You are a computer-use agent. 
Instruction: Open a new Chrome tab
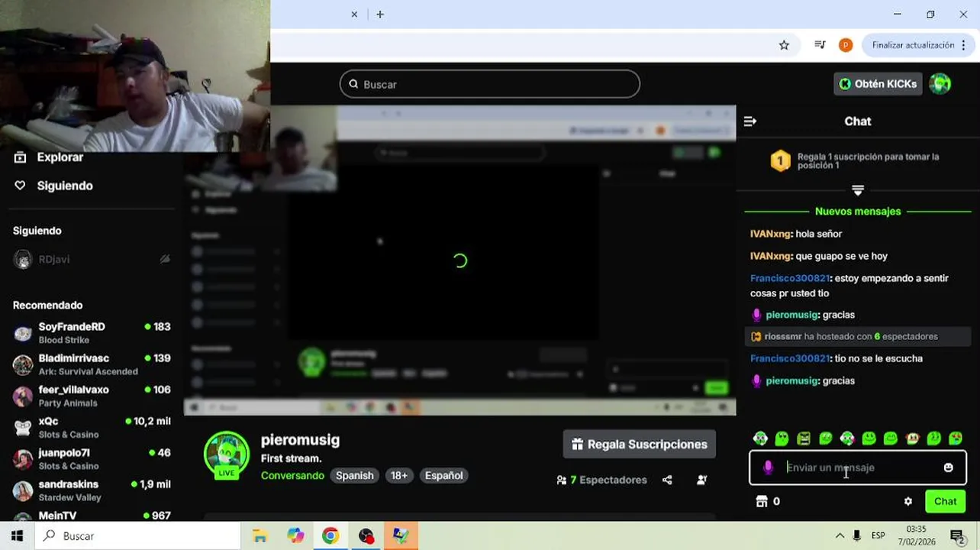(x=380, y=15)
